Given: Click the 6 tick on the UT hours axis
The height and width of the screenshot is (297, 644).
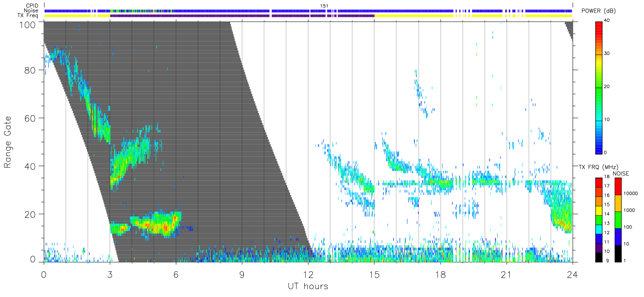Looking at the screenshot, I should [176, 273].
